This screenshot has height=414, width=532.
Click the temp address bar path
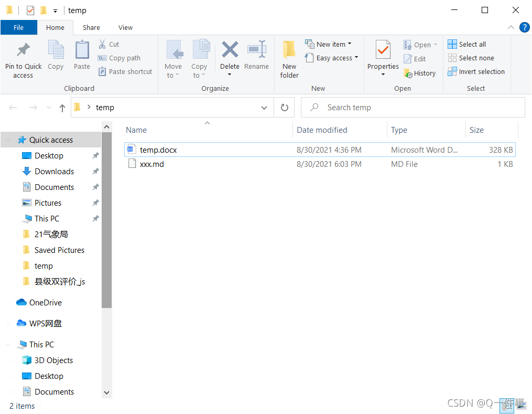105,108
